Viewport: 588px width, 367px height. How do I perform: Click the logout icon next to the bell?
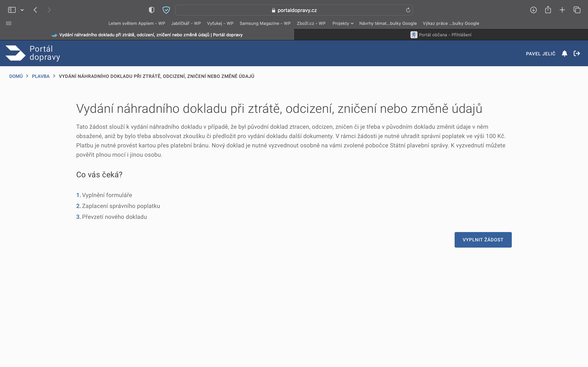click(577, 53)
